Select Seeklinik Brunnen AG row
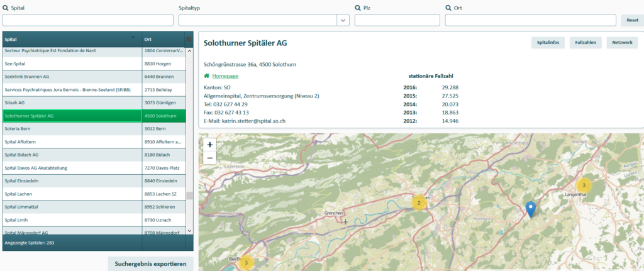 pyautogui.click(x=94, y=77)
